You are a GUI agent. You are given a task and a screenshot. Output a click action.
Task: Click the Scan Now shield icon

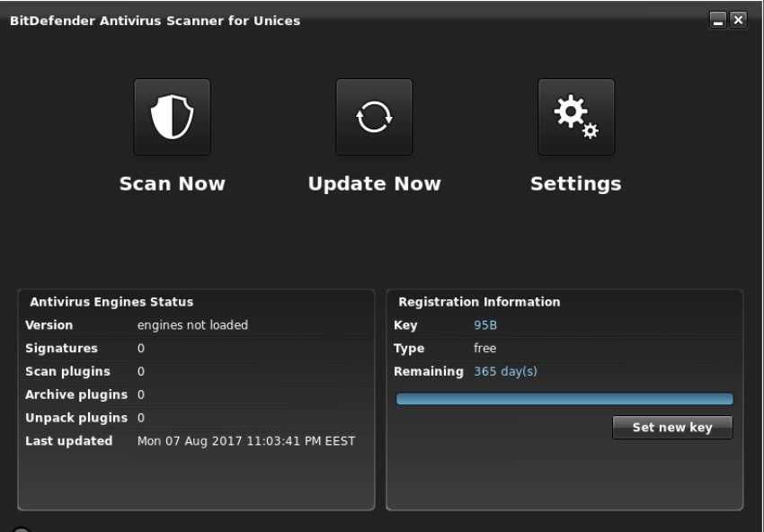click(172, 117)
